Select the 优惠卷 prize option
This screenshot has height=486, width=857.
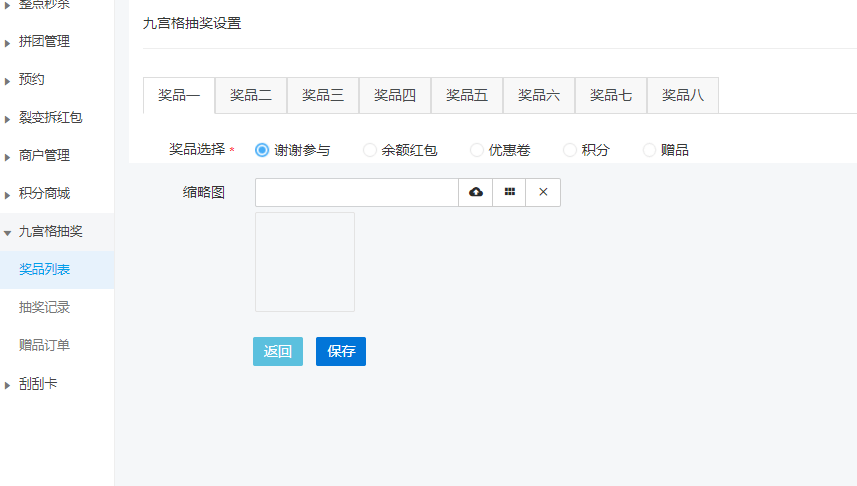[477, 150]
